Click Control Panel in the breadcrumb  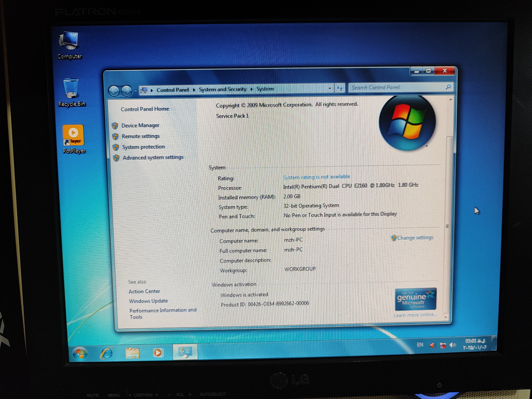(x=172, y=90)
